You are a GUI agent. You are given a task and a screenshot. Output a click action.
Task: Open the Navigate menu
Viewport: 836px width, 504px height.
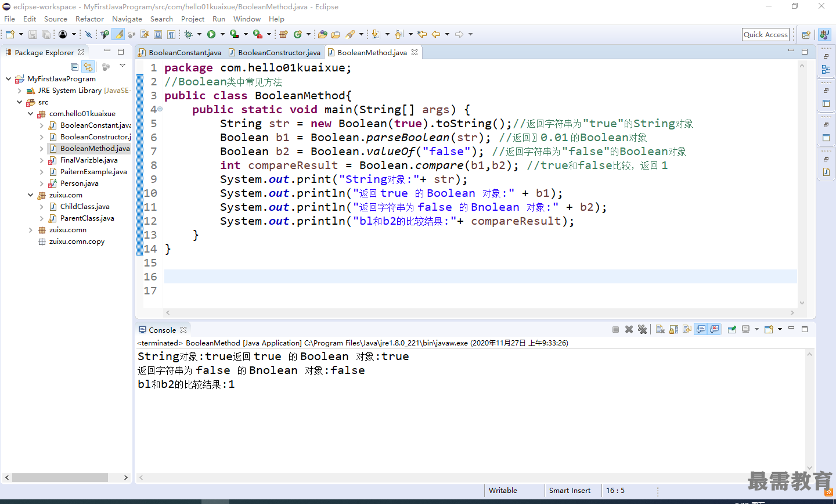[x=127, y=19]
